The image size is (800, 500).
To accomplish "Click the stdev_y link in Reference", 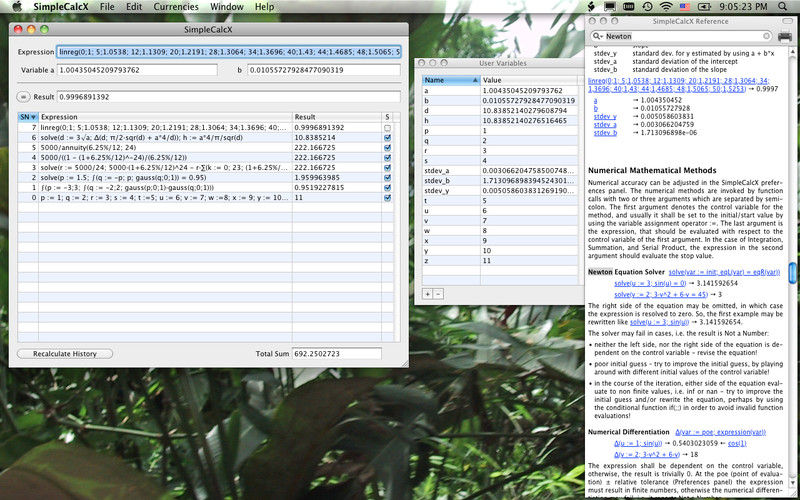I will [x=605, y=116].
